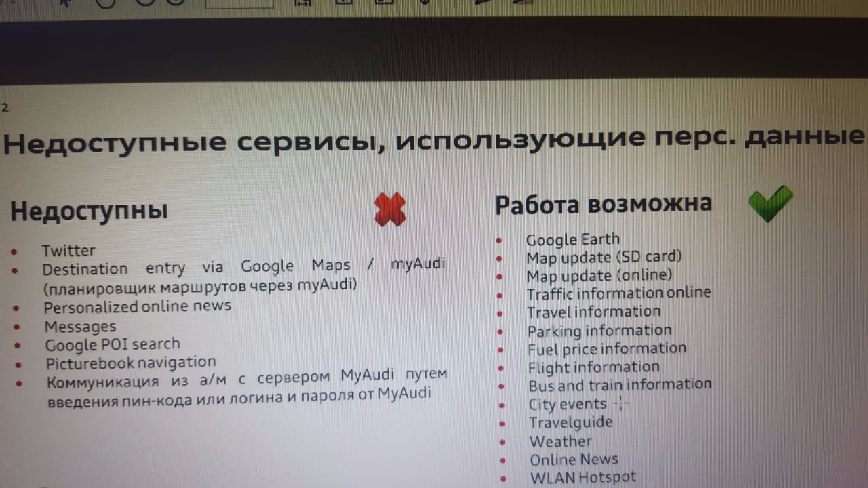Click the zoom input box in the toolbar
The image size is (868, 488).
point(239,3)
